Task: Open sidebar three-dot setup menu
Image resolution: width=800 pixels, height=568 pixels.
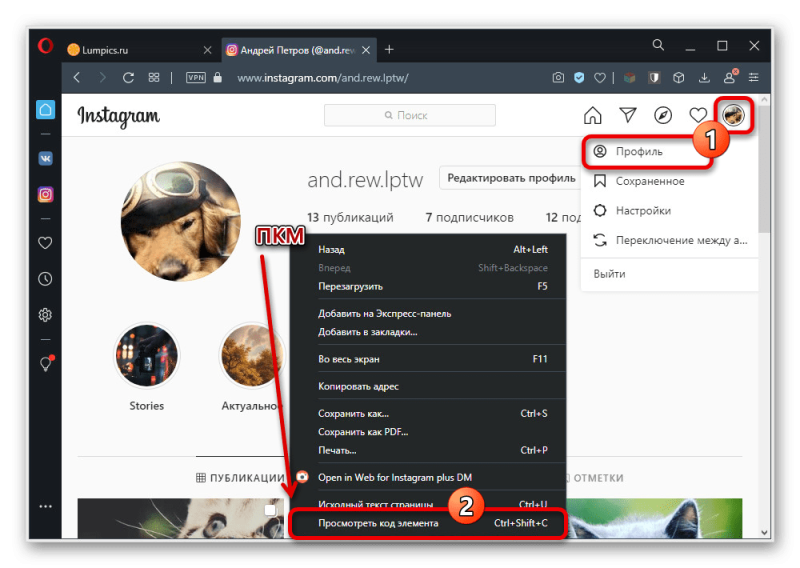Action: pyautogui.click(x=45, y=507)
